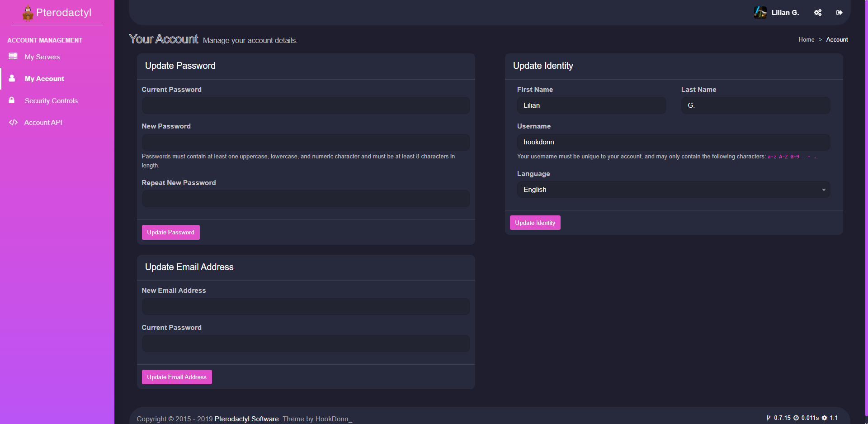Click the My Account user icon
868x424 pixels.
12,78
